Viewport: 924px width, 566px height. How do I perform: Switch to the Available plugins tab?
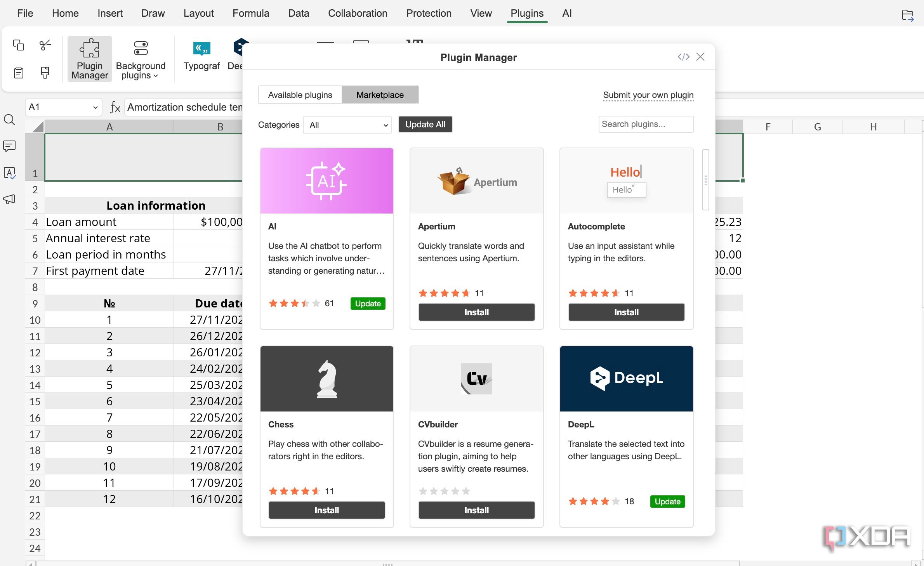click(300, 95)
